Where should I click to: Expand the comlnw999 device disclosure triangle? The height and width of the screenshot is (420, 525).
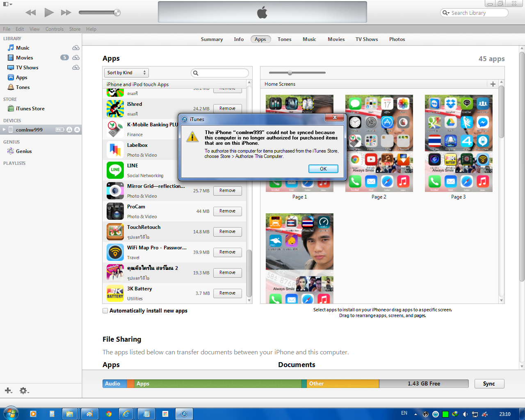point(4,130)
